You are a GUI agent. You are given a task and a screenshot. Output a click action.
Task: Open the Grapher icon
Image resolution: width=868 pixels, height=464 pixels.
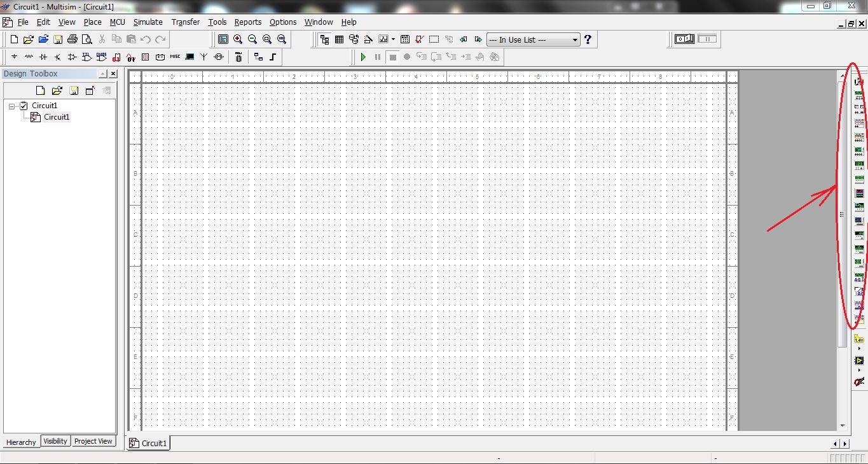tap(383, 39)
